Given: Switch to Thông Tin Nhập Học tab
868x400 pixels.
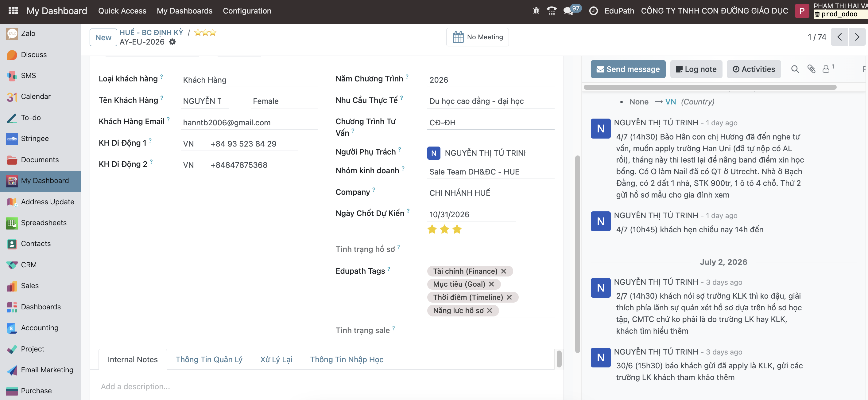Looking at the screenshot, I should click(347, 359).
